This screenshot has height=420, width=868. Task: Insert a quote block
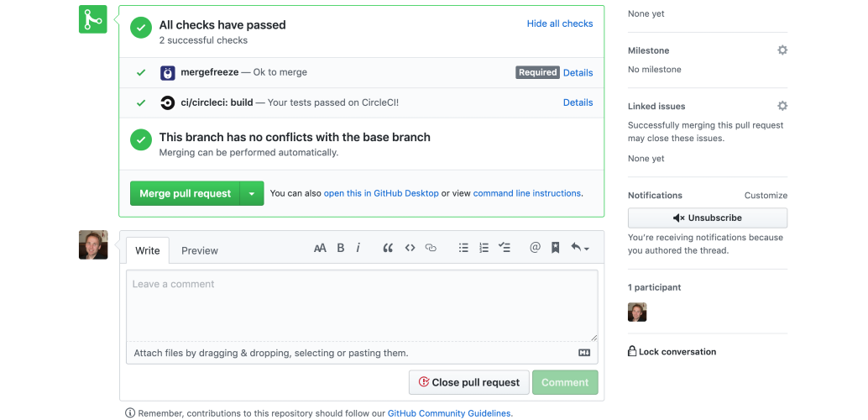[388, 248]
